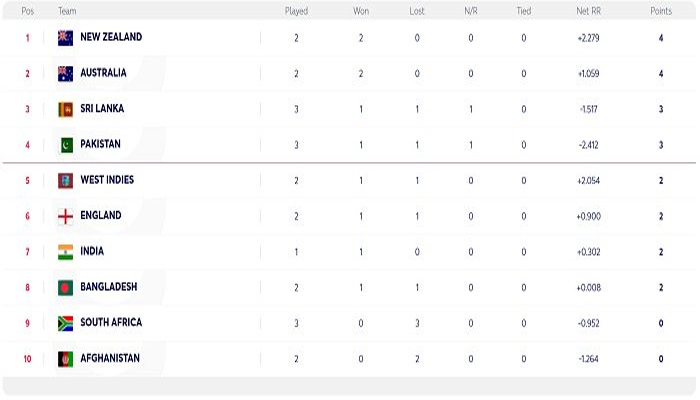The width and height of the screenshot is (700, 400).
Task: Click the Pakistan flag icon
Action: coord(66,145)
